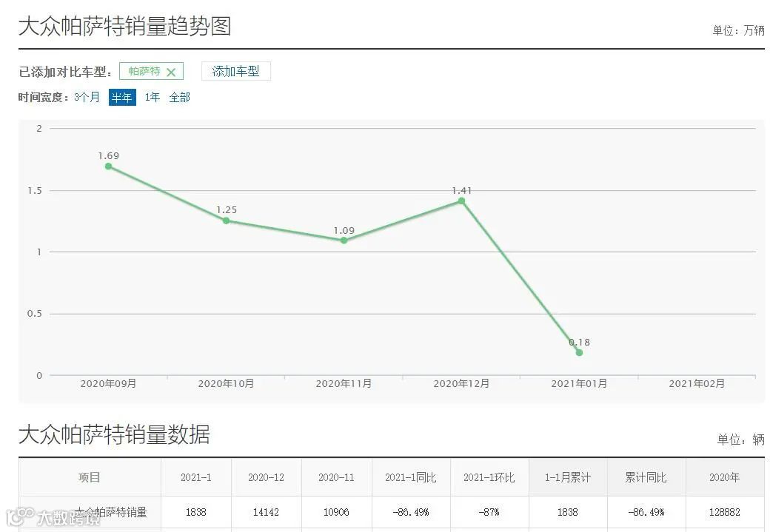Click the 大众帕萨特销量趋势图 heading

pyautogui.click(x=124, y=26)
